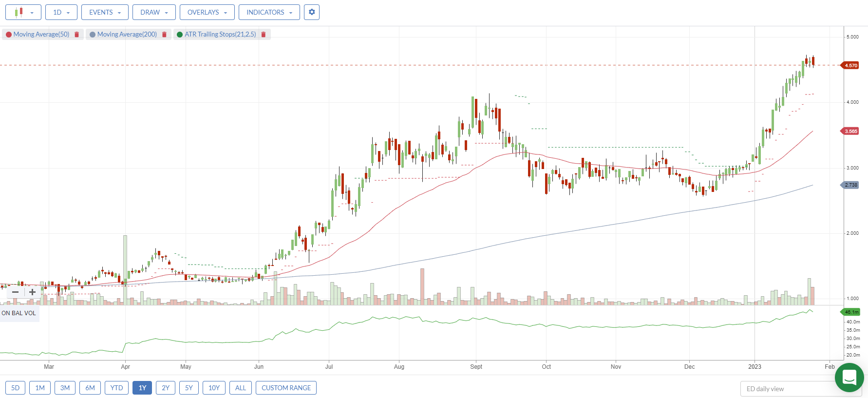Show ALL available history
868x398 pixels.
pos(241,388)
